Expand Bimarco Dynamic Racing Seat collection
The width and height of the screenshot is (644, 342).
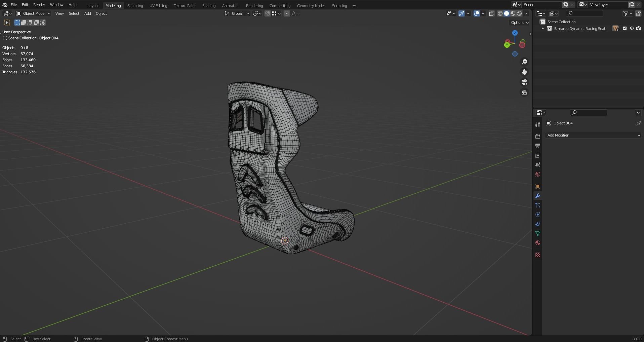click(x=542, y=29)
